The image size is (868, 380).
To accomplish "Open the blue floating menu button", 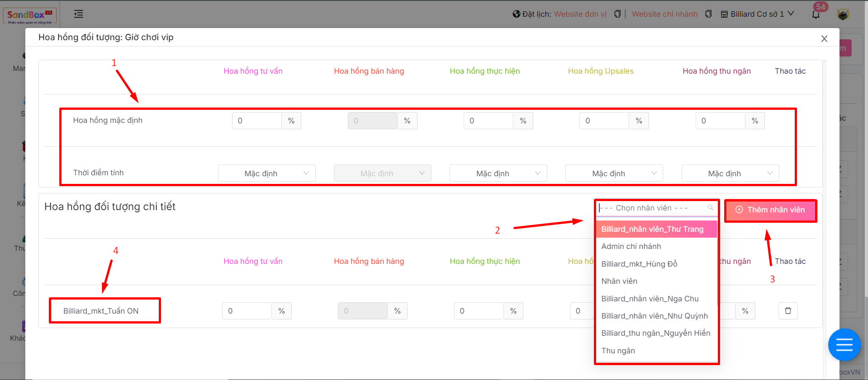I will click(x=844, y=345).
